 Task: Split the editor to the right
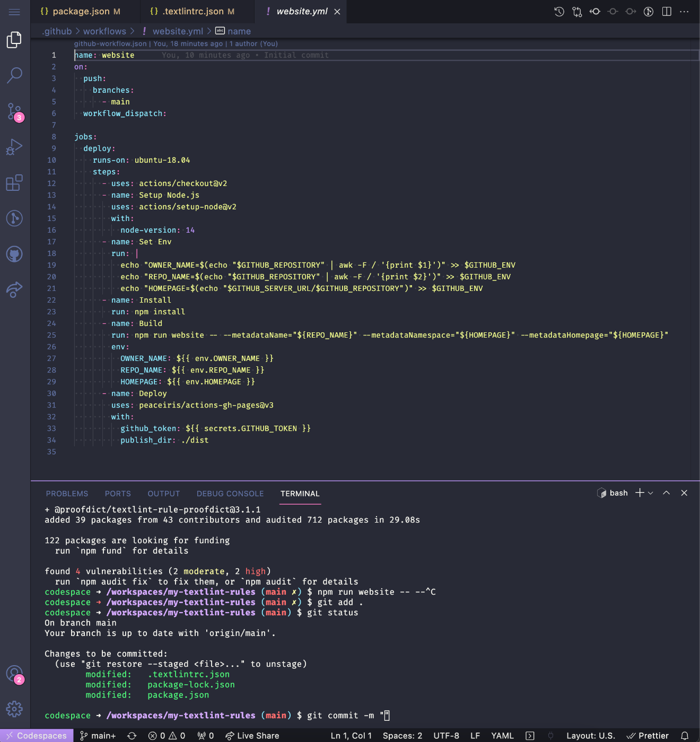[667, 12]
